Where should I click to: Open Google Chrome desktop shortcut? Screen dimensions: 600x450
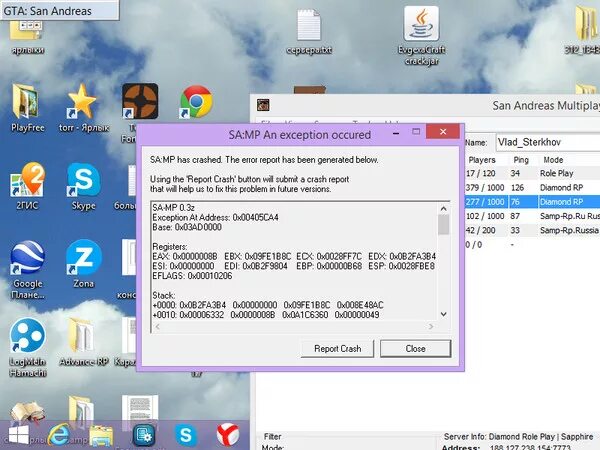tap(196, 101)
